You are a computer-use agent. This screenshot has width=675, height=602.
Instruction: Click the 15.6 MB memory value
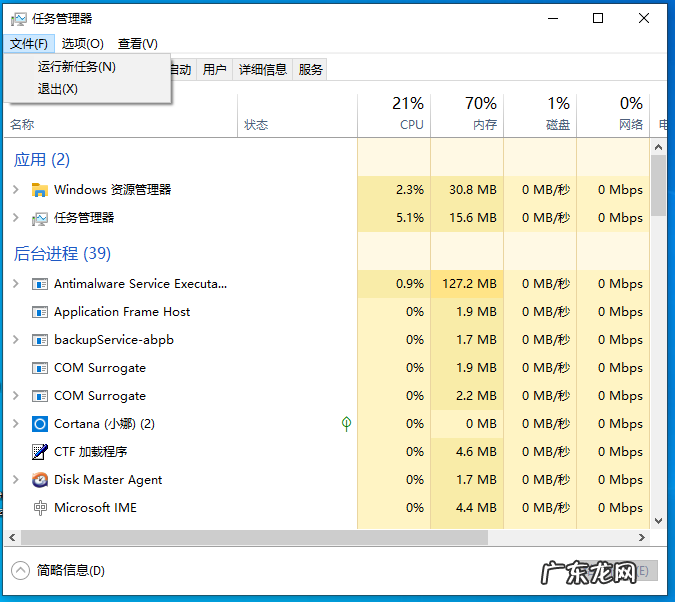pyautogui.click(x=473, y=218)
